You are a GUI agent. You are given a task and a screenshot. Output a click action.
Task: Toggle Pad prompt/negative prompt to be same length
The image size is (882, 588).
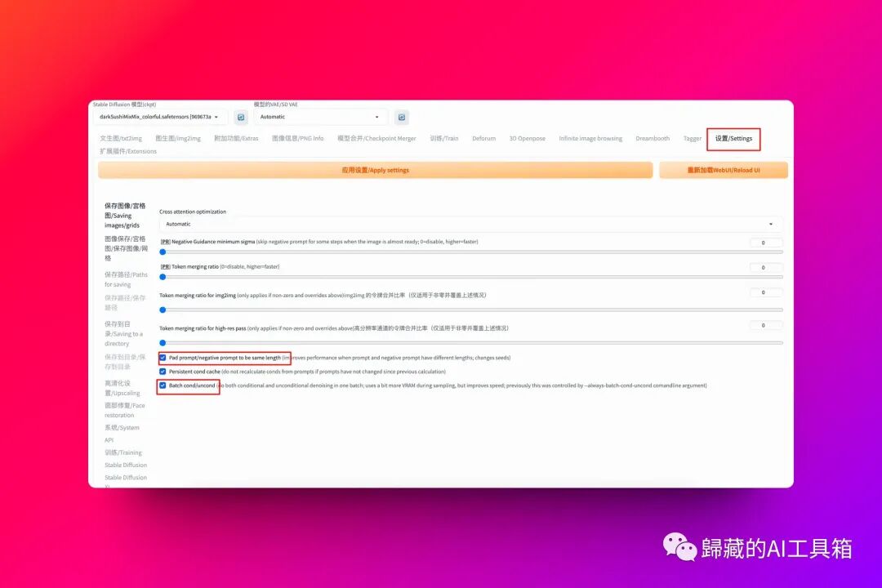[163, 358]
